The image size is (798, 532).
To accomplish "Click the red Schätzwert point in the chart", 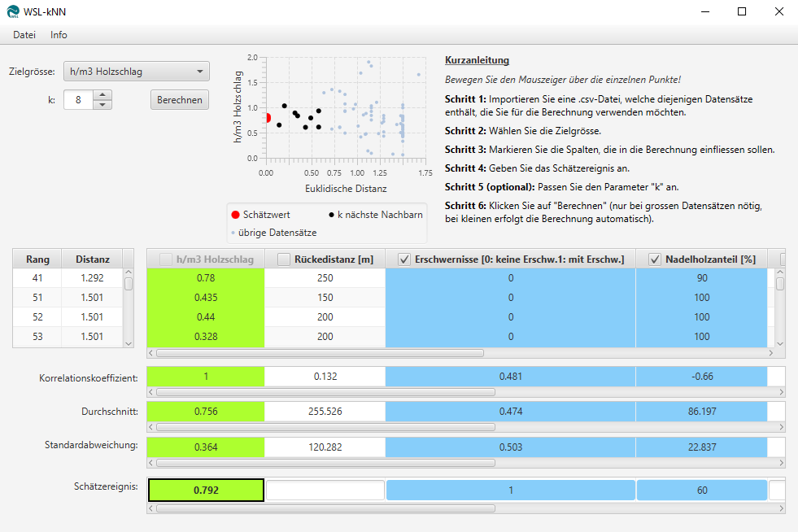I will (266, 118).
